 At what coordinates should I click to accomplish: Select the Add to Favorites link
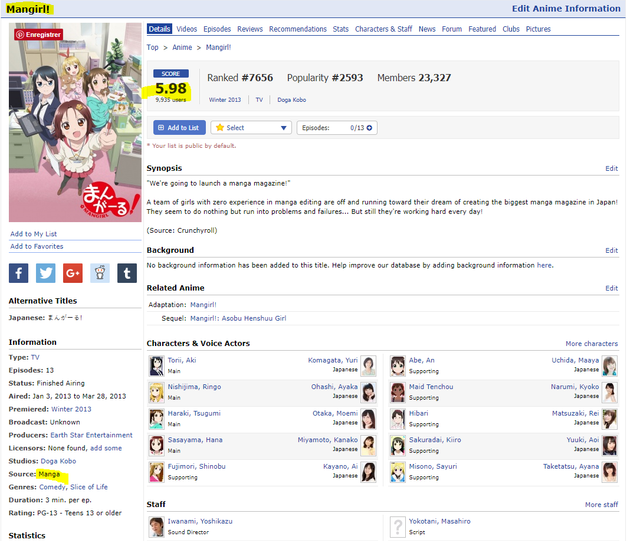(x=37, y=246)
